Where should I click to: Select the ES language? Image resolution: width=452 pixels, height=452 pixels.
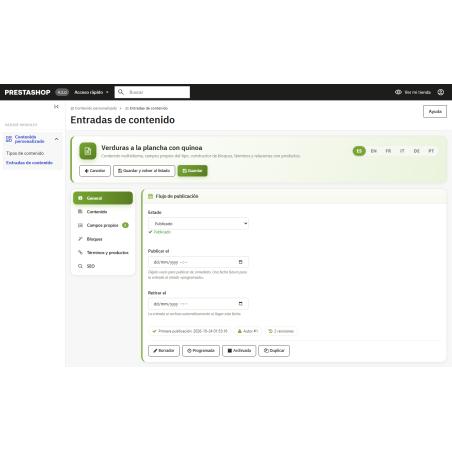359,151
